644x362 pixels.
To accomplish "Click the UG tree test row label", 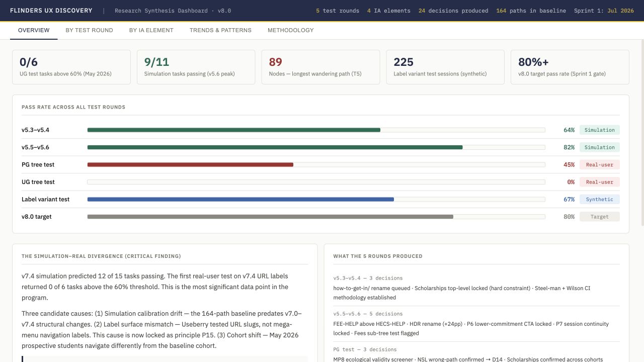I will (38, 182).
